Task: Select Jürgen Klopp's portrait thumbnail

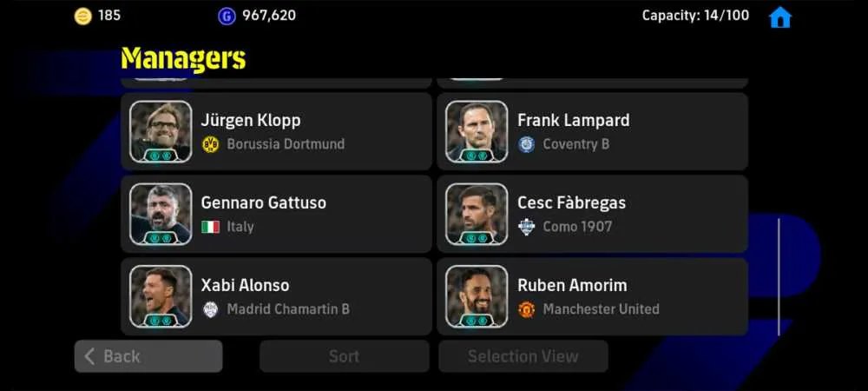Action: click(161, 132)
